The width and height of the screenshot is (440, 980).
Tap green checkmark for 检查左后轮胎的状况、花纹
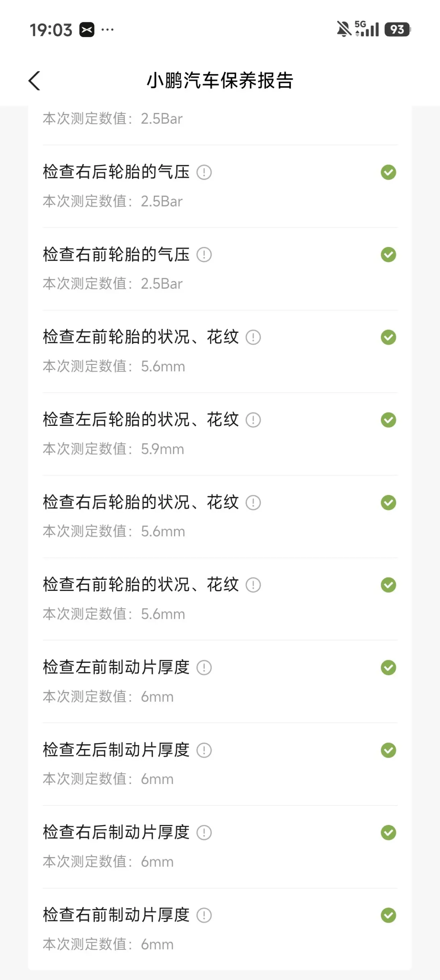point(388,420)
